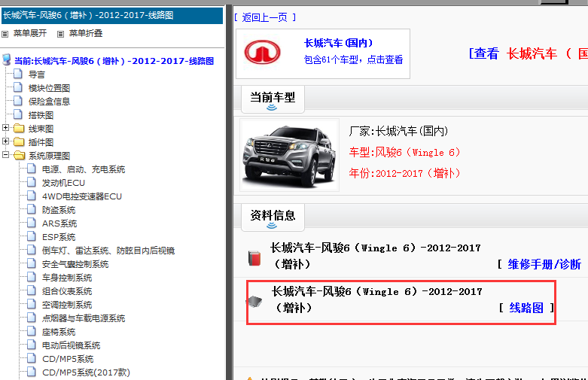Click the Wingle 6 vehicle photo
Screen dimensions: 588x380
tap(290, 155)
